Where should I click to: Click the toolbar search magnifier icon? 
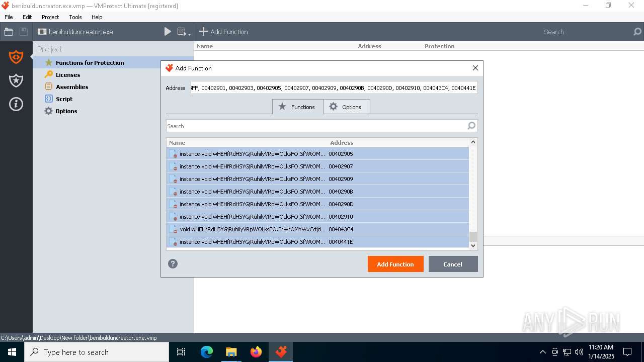(x=637, y=32)
